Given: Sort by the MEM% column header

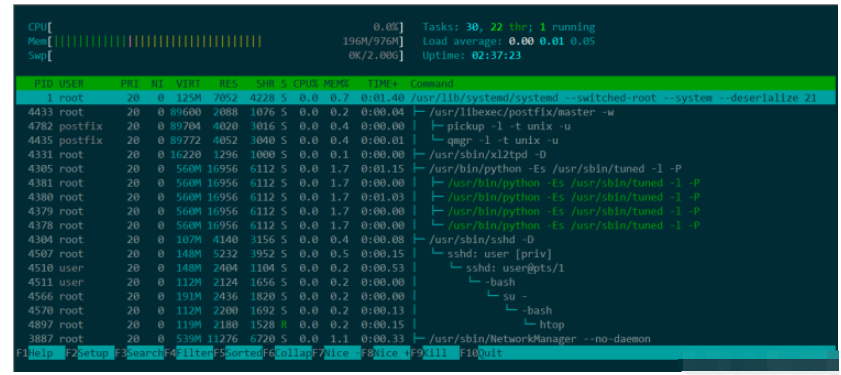Looking at the screenshot, I should 336,84.
